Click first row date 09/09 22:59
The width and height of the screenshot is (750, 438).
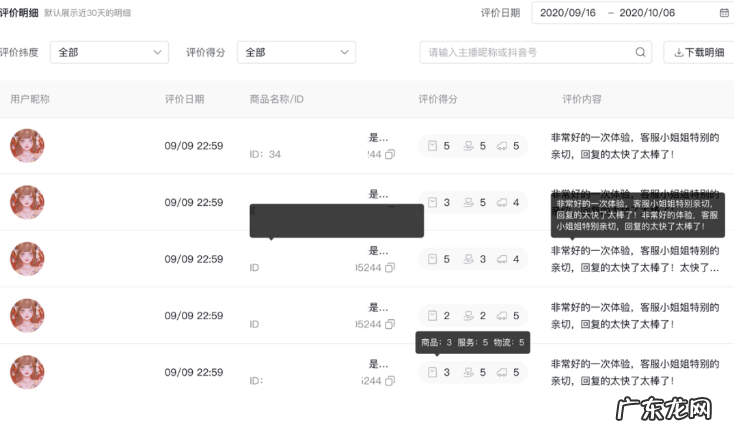[194, 146]
